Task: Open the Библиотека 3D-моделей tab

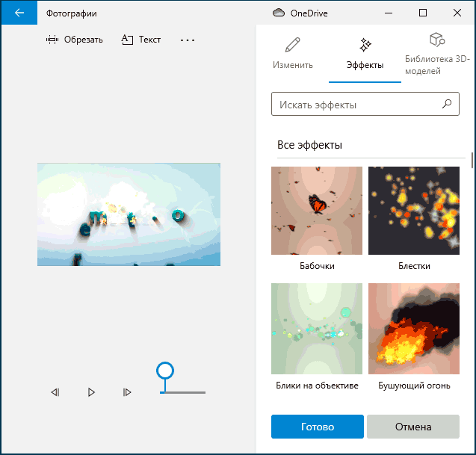Action: (x=437, y=54)
